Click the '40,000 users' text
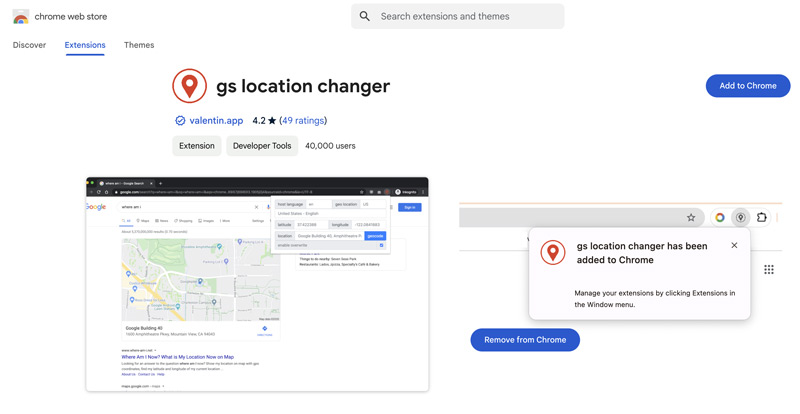Screen dimensions: 800x414 [x=330, y=145]
